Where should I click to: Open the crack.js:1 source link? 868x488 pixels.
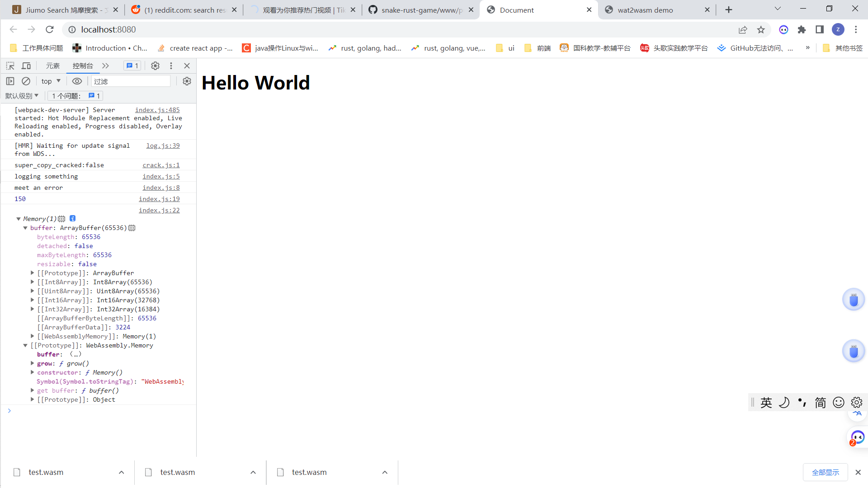click(x=161, y=165)
